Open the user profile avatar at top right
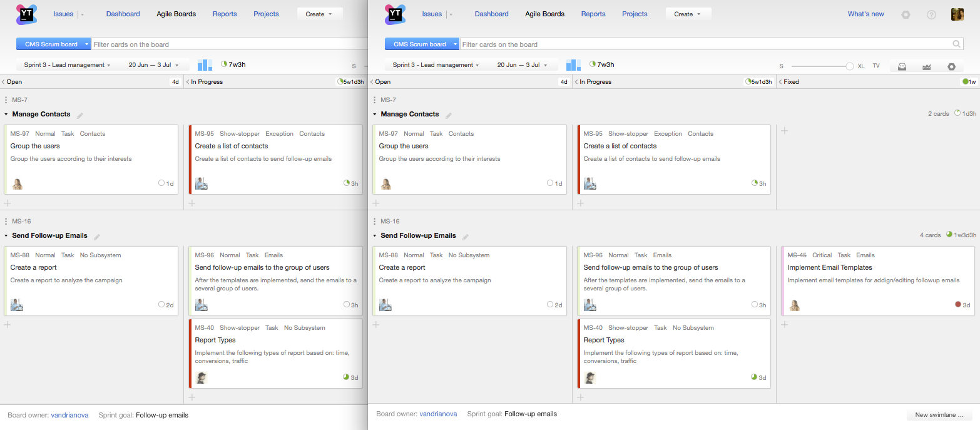This screenshot has width=980, height=430. point(957,14)
